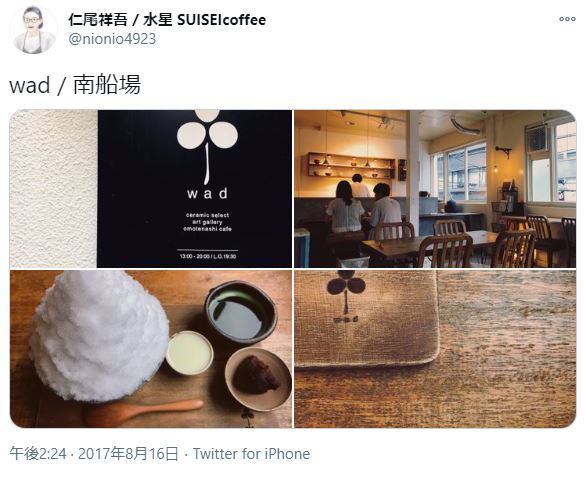Click the small cup of condensed milk
This screenshot has height=477, width=584.
190,353
